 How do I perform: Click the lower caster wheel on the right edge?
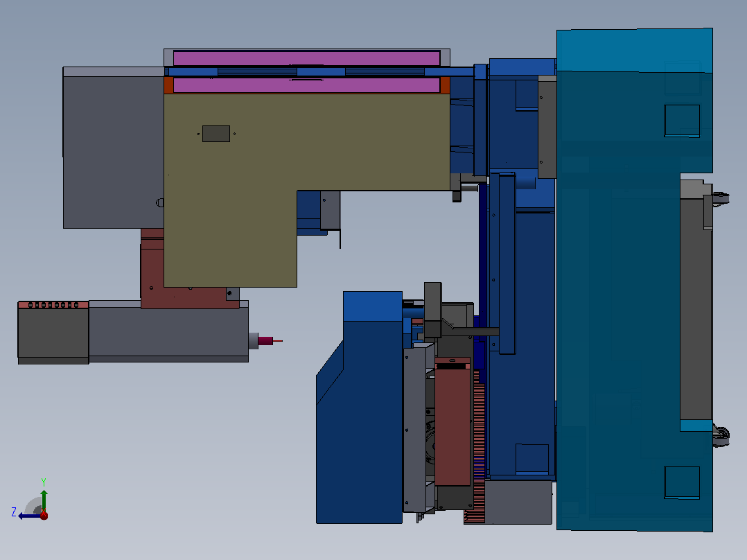tap(721, 436)
